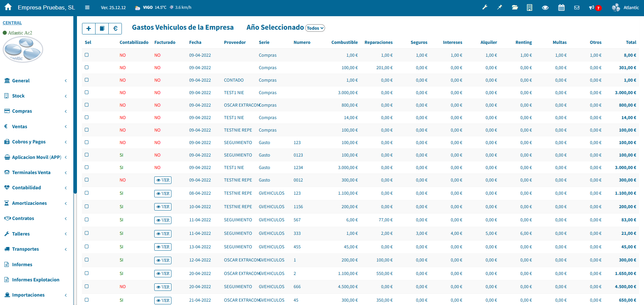Click the eye icon in top bar
This screenshot has height=305, width=644.
point(545,7)
